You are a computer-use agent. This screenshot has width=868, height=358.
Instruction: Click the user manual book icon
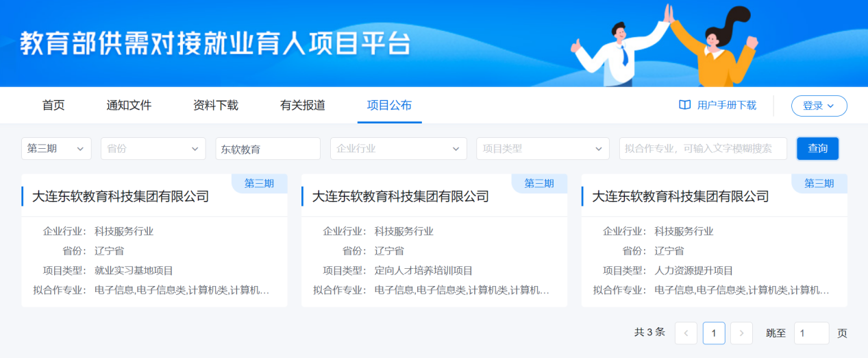point(684,105)
